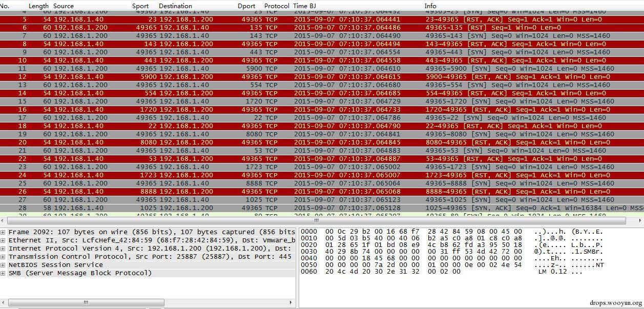The height and width of the screenshot is (309, 644).
Task: Sort packets by the No. column header
Action: click(5, 6)
